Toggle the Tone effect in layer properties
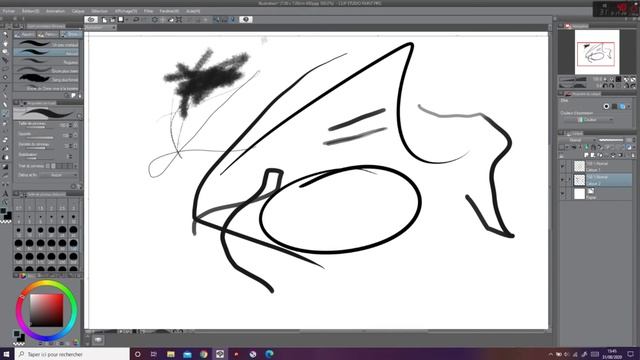This screenshot has height=360, width=640. tap(614, 106)
